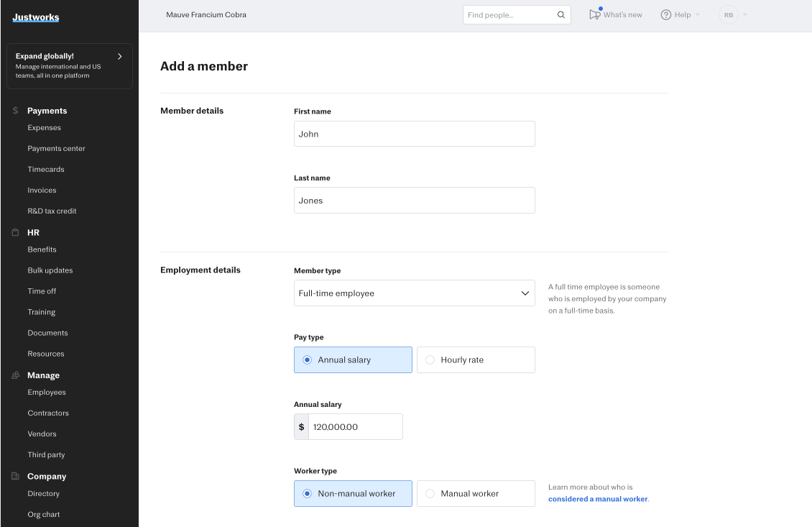Click the Manage people icon
The width and height of the screenshot is (812, 527).
[16, 375]
